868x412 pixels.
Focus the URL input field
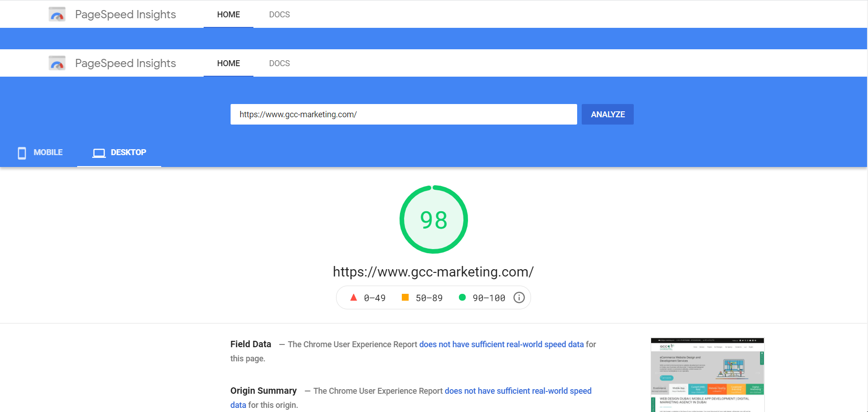tap(404, 114)
